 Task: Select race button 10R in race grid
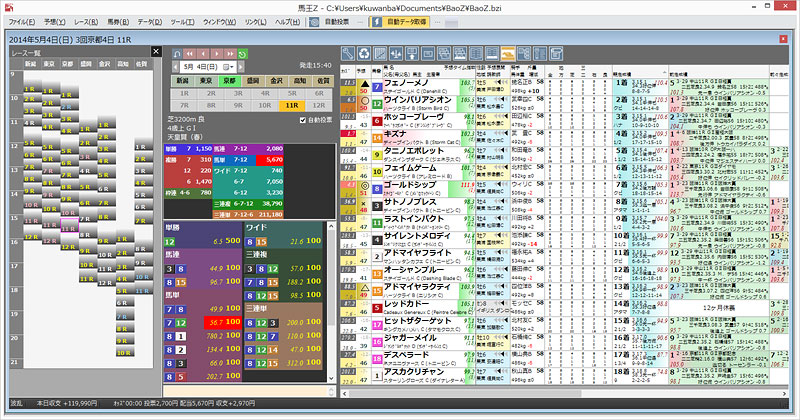[265, 106]
